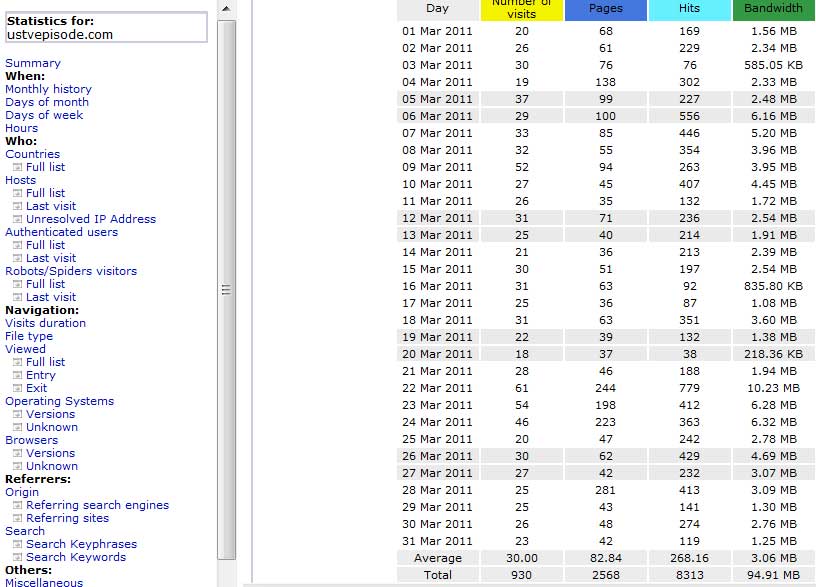Click the 'Total' row label
816x587 pixels.
pos(438,575)
